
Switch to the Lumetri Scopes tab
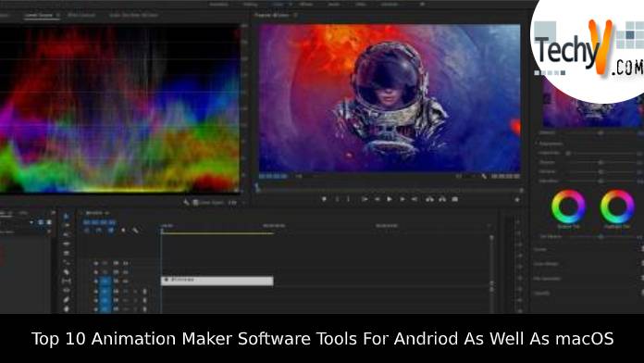[x=38, y=15]
